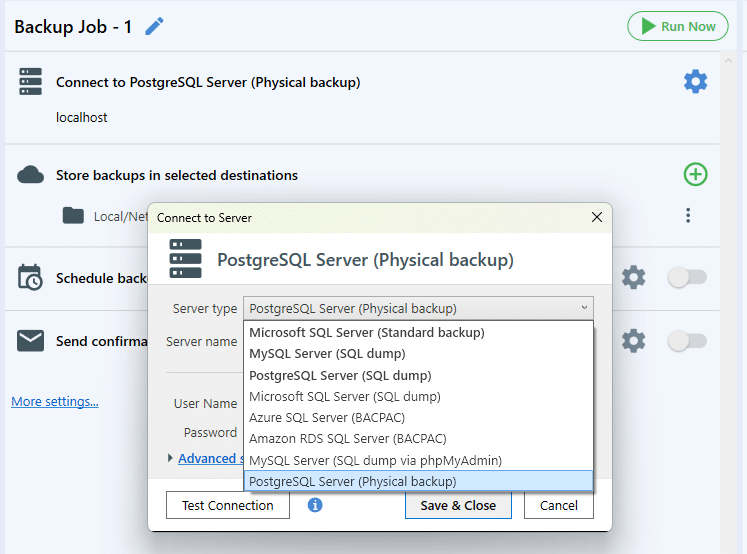
Task: Add a destination with the green plus icon
Action: 695,174
